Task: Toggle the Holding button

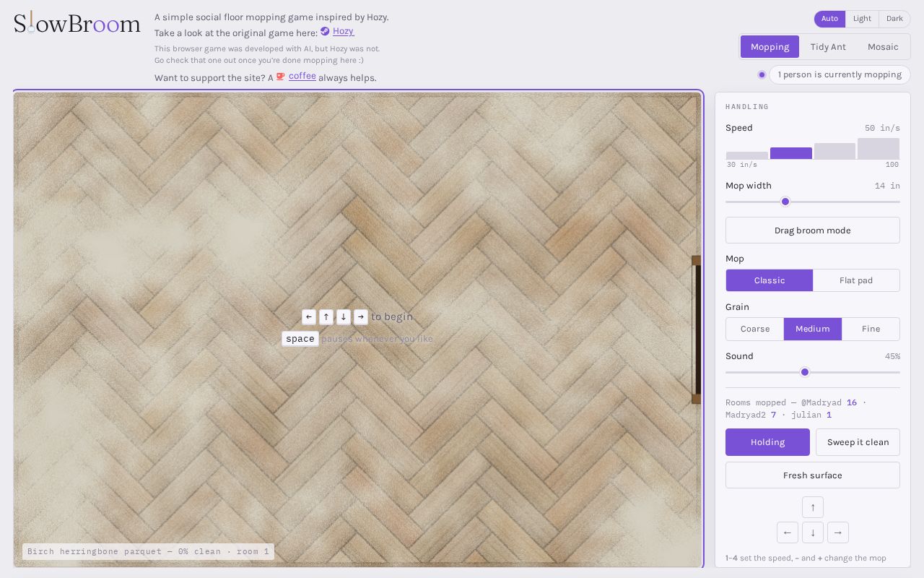Action: [767, 442]
